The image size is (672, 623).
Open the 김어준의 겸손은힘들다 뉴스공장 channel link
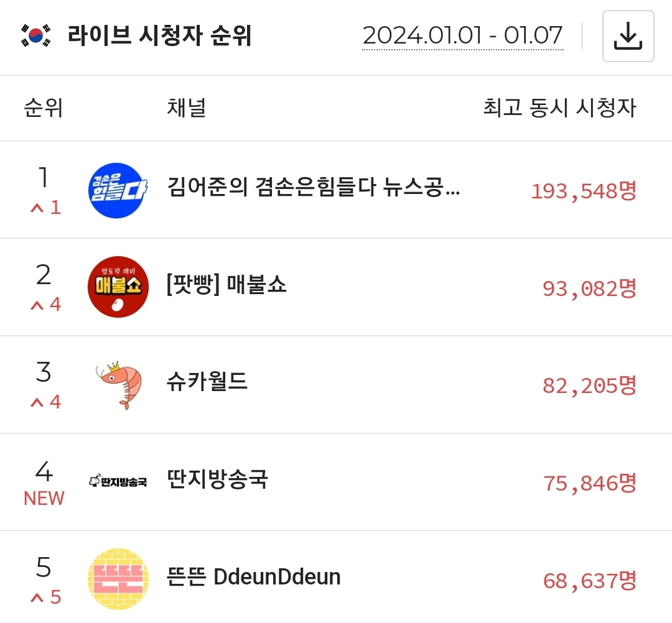[x=314, y=187]
